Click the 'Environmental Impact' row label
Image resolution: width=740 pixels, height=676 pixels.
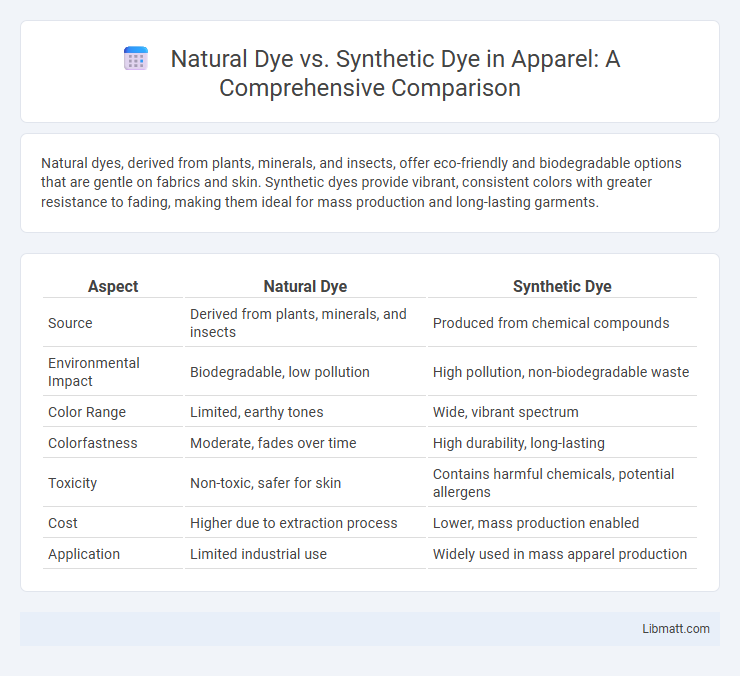coord(93,372)
